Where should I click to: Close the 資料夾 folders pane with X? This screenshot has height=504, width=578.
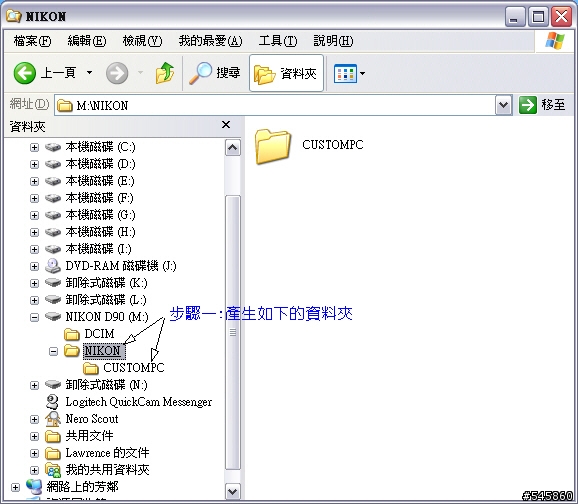(226, 125)
